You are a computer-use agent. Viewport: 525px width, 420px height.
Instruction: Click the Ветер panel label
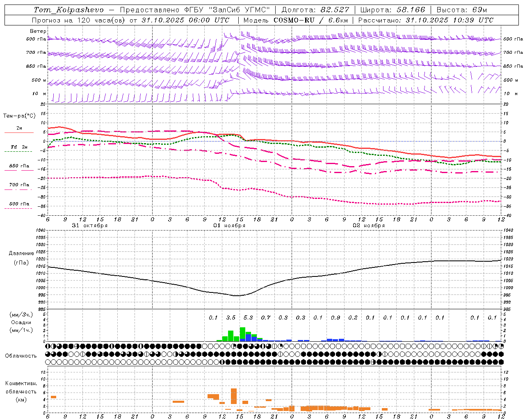pyautogui.click(x=38, y=31)
